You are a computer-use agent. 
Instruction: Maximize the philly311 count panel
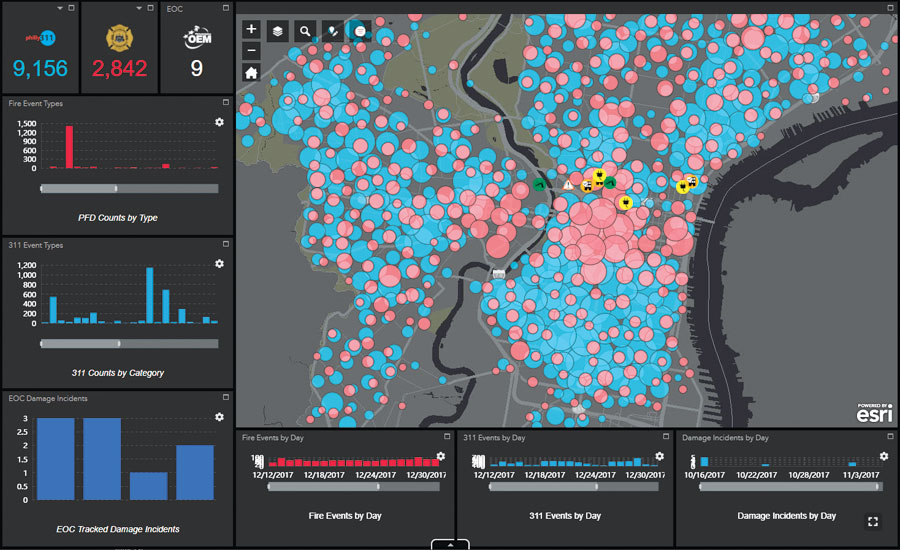[71, 8]
